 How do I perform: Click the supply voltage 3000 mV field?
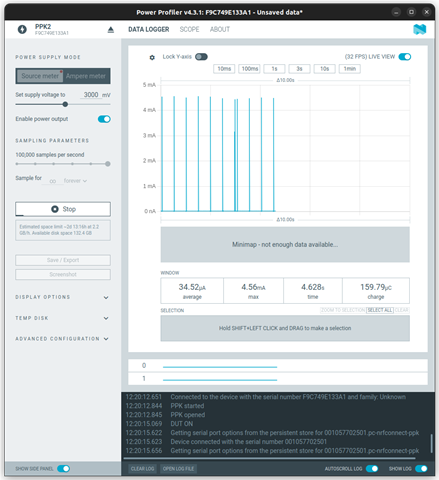(90, 95)
